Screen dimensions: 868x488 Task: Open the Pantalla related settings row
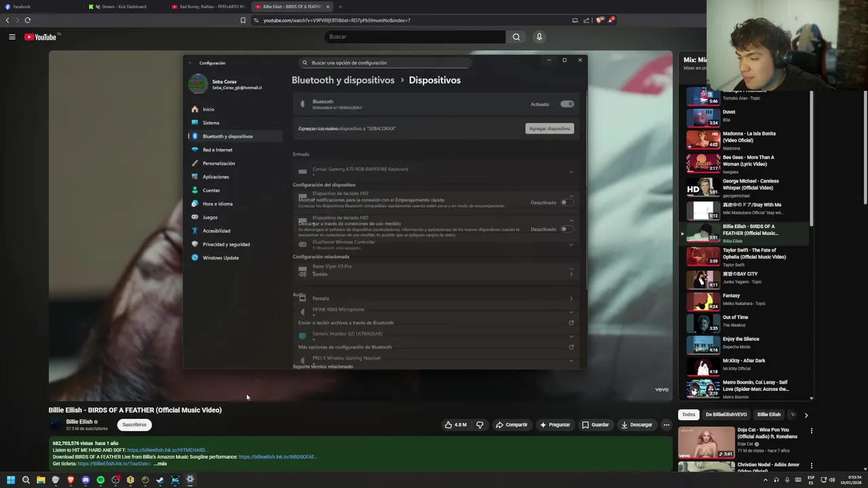tap(435, 298)
